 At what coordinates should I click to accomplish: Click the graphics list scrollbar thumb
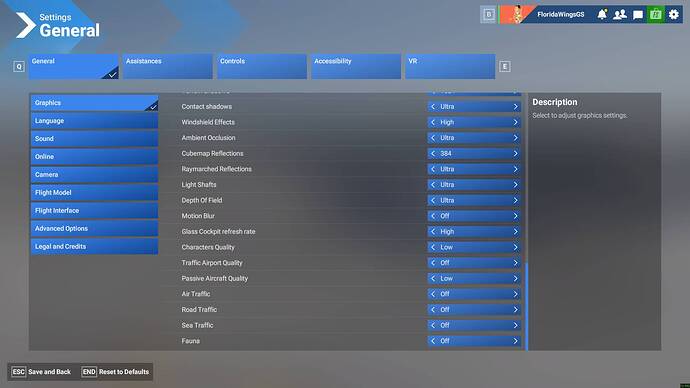coord(526,306)
